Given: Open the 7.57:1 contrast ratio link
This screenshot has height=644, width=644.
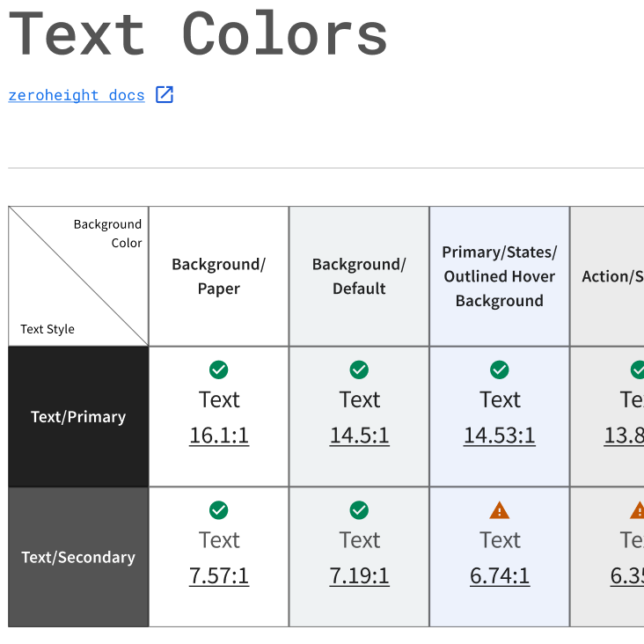Looking at the screenshot, I should click(x=219, y=576).
